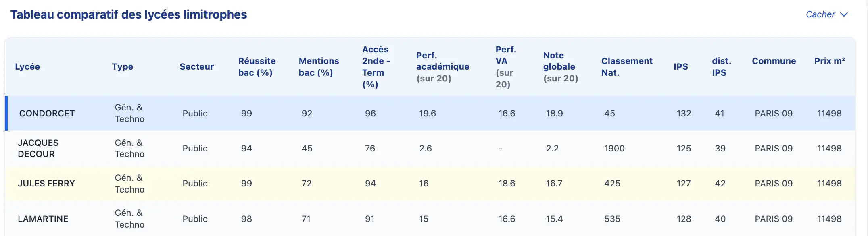
Task: Click the Prix m² column header
Action: click(829, 61)
